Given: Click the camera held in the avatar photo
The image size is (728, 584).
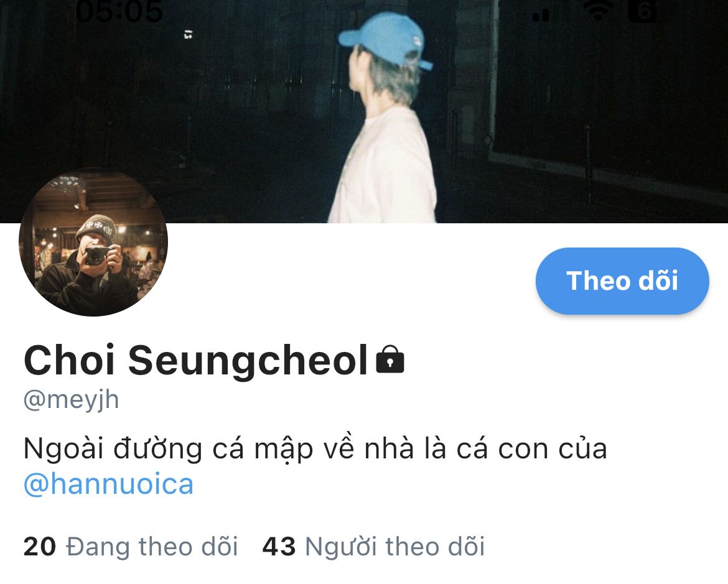Looking at the screenshot, I should [x=98, y=256].
